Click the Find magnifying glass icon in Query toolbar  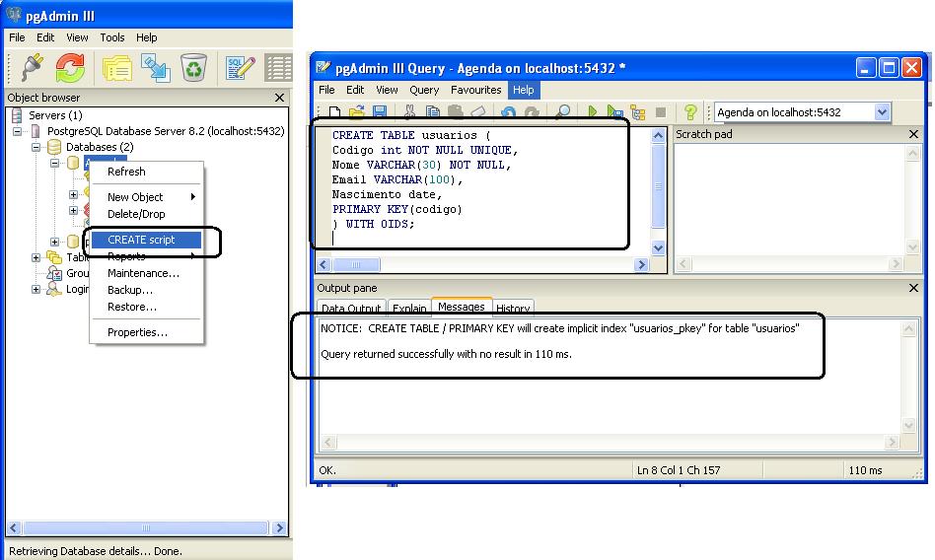tap(562, 112)
